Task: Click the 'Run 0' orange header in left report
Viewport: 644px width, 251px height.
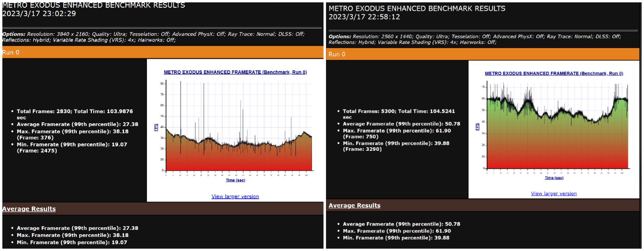Action: (163, 53)
